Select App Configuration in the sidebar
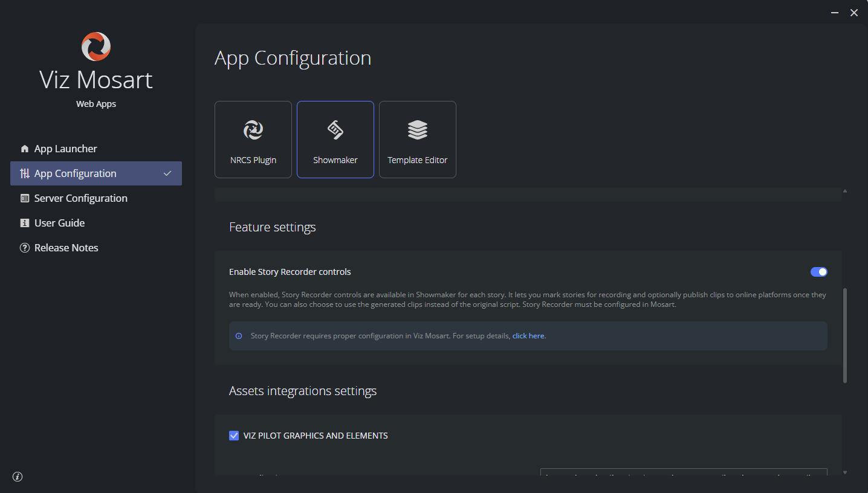868x493 pixels. click(x=96, y=173)
